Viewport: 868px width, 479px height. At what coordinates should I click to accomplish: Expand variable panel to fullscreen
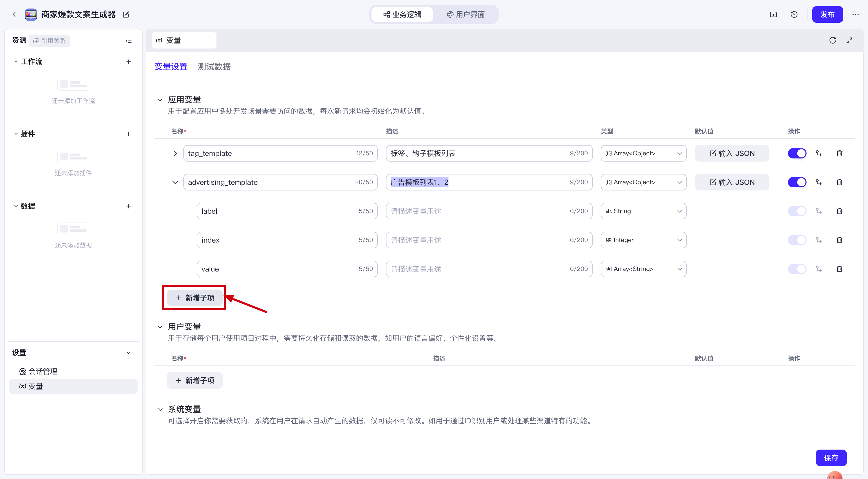coord(849,41)
